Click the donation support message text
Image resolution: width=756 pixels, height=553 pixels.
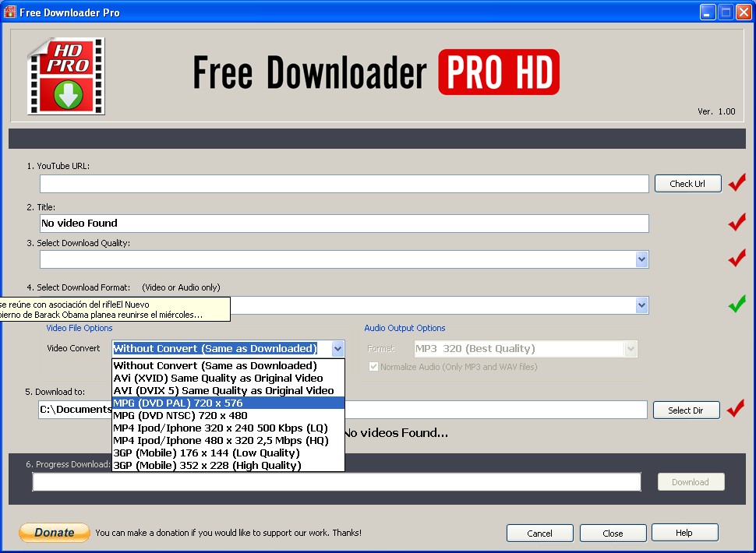[x=228, y=533]
